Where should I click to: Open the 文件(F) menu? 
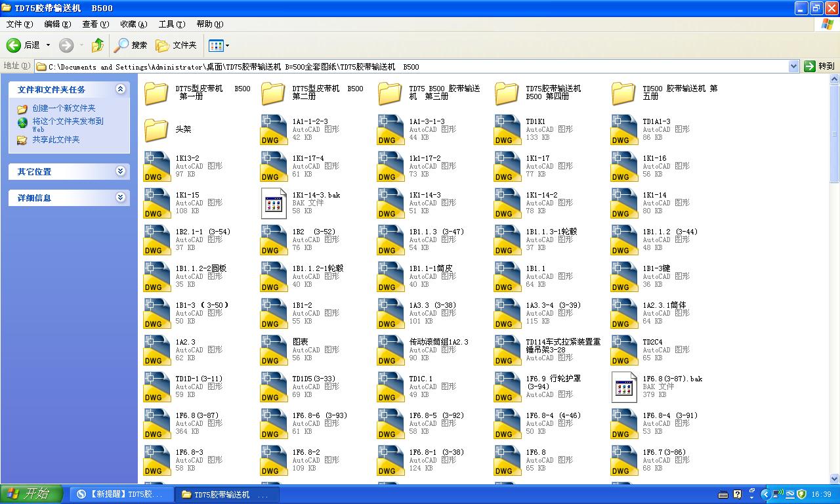(x=20, y=24)
